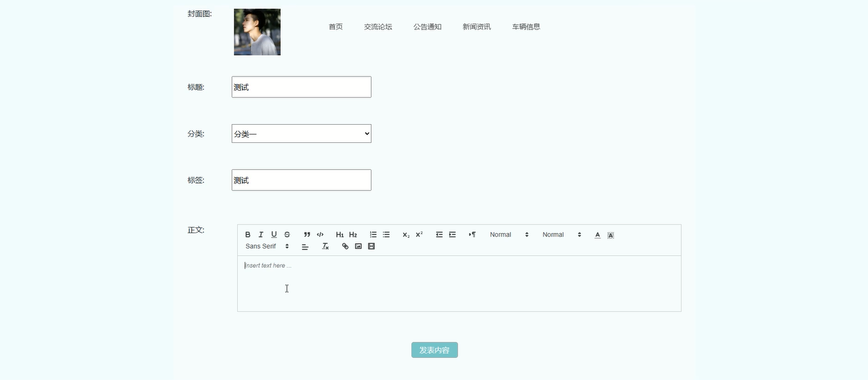This screenshot has width=868, height=380.
Task: Clear text formatting
Action: click(x=325, y=246)
